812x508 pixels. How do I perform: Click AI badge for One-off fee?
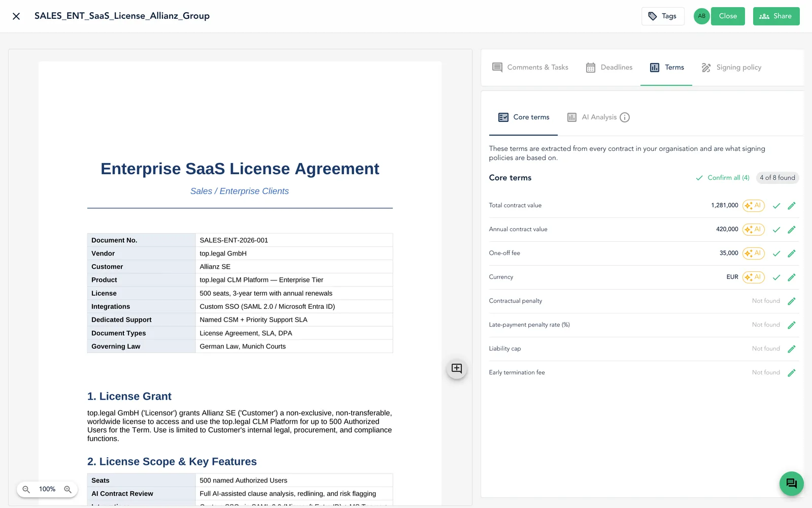point(753,253)
